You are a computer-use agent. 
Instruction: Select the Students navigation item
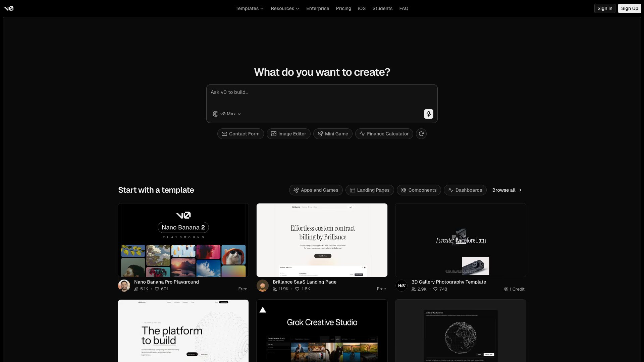(x=382, y=8)
